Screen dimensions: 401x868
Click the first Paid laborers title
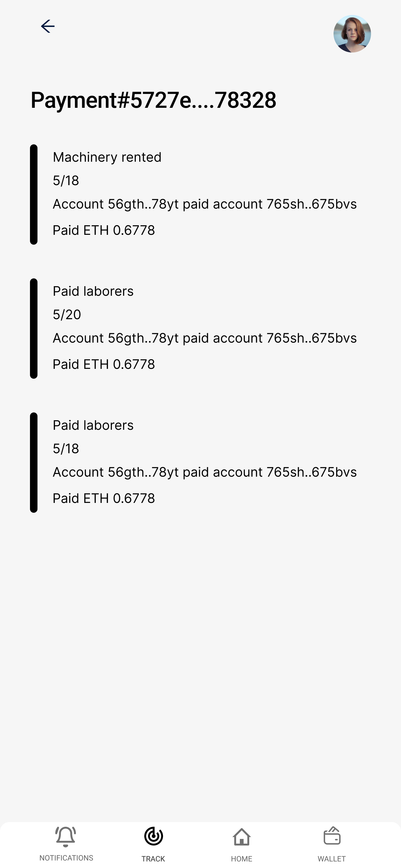[x=93, y=292]
